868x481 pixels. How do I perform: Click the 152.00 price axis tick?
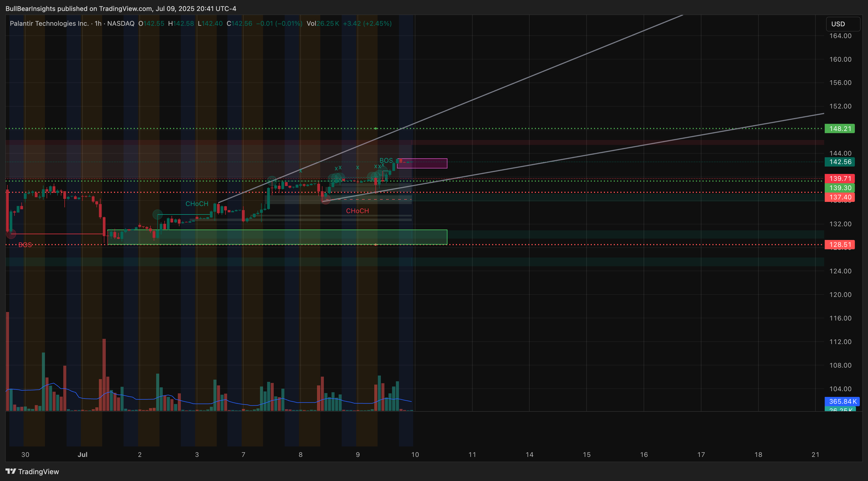pyautogui.click(x=840, y=107)
